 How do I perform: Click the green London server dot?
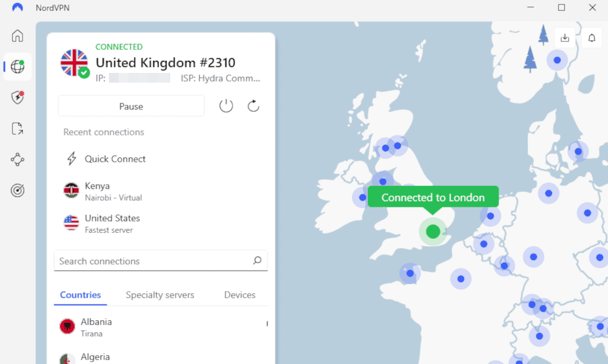[433, 232]
